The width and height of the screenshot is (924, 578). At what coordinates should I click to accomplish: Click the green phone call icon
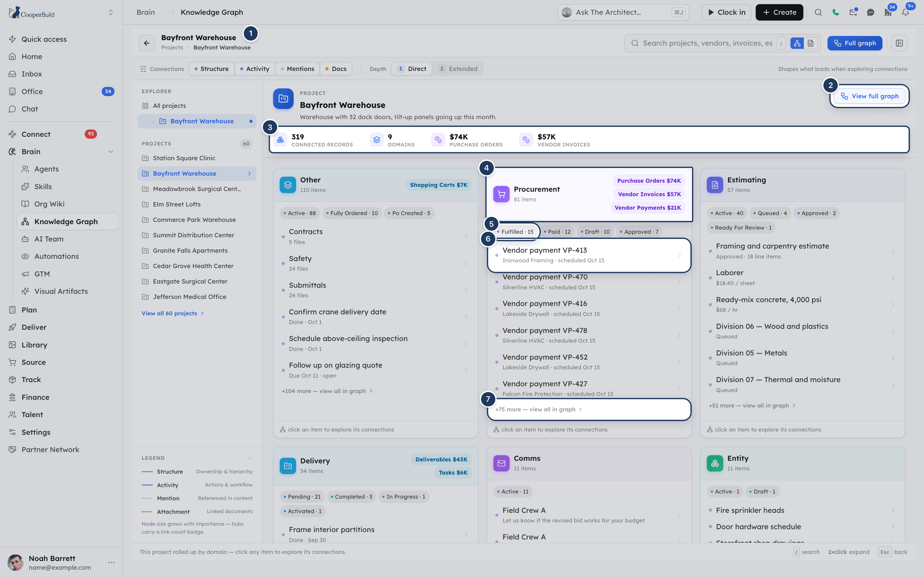(x=835, y=12)
